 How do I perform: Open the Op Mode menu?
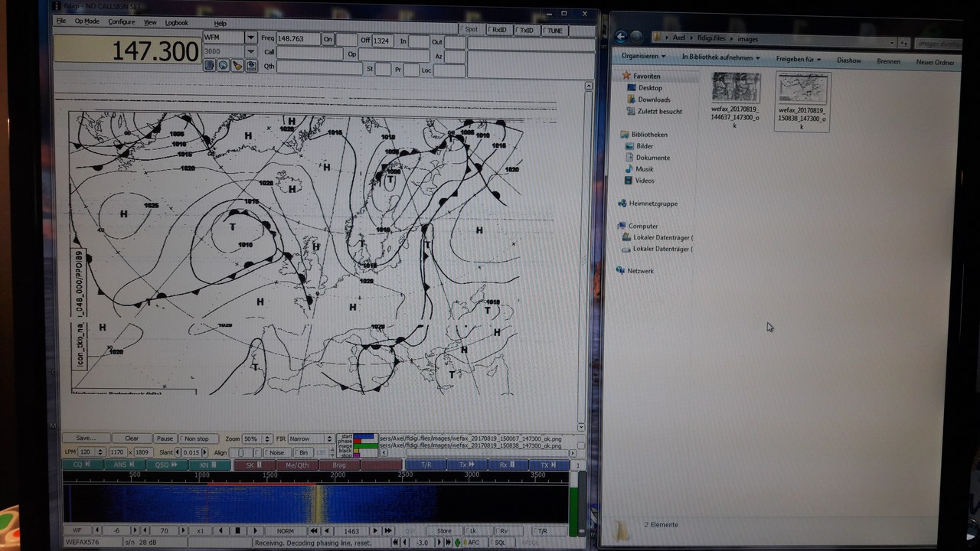[x=87, y=21]
